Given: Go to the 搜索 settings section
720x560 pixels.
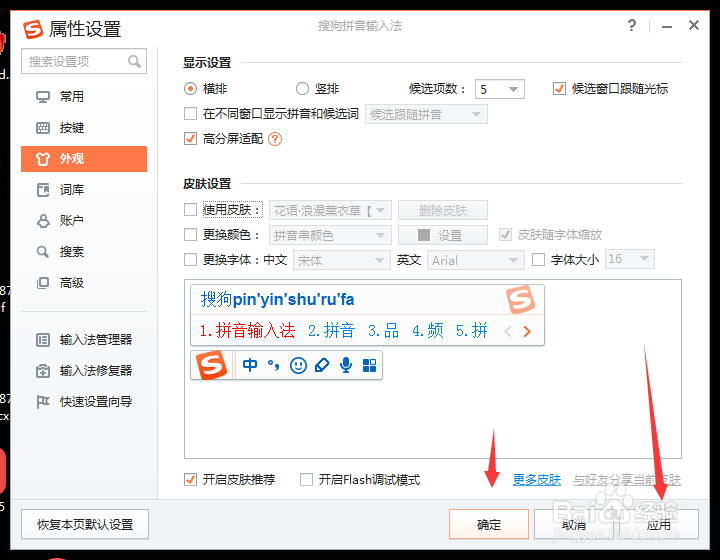Looking at the screenshot, I should 84,252.
